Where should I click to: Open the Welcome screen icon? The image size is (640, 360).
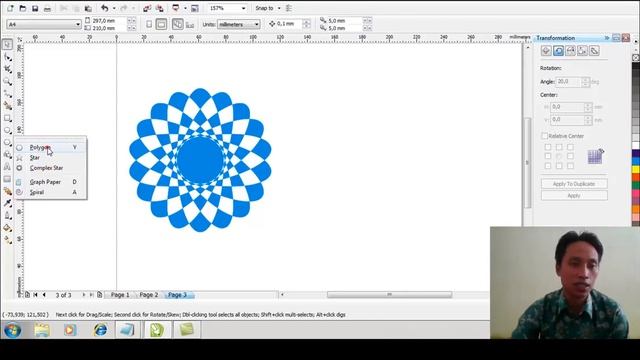point(195,8)
